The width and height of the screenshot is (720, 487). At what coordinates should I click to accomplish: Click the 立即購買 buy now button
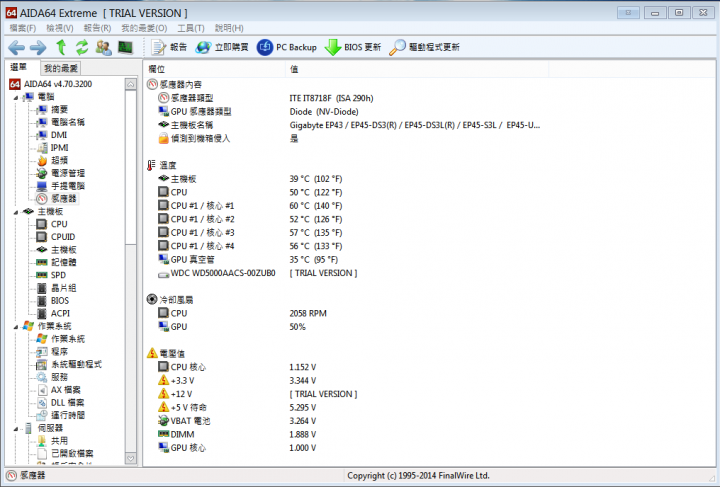point(222,47)
